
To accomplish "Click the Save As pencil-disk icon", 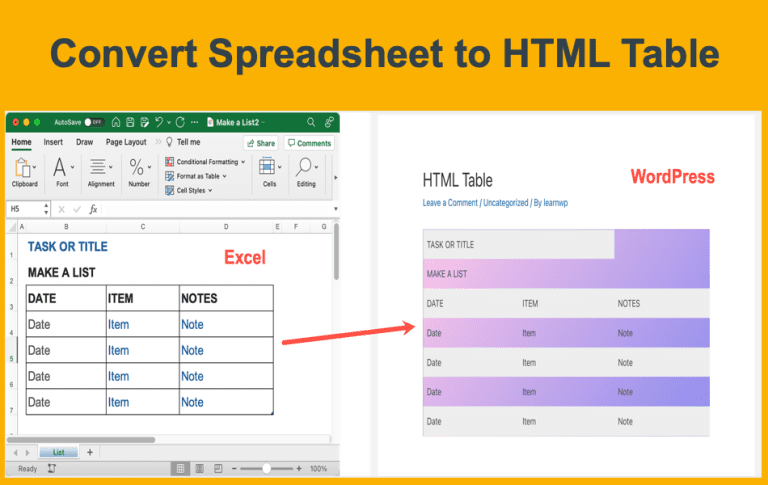I will coord(144,122).
